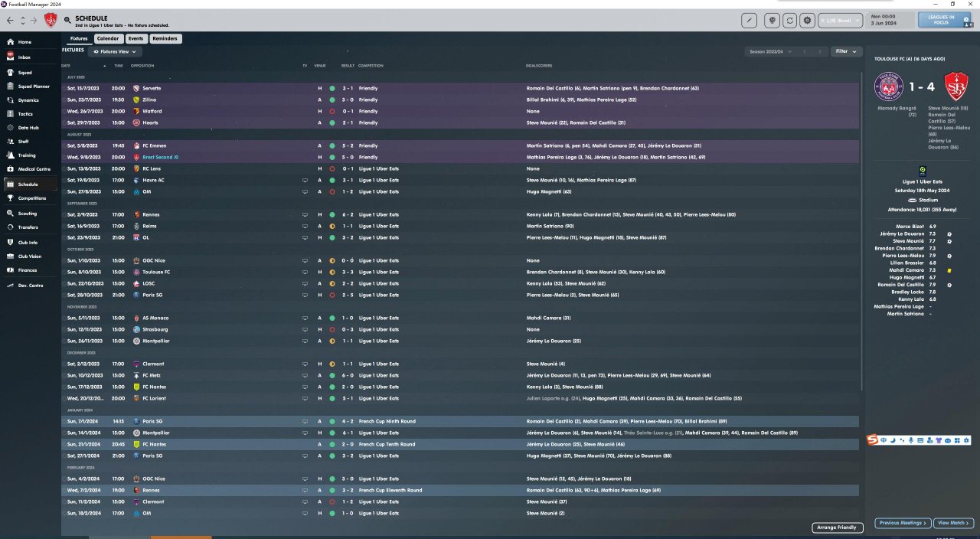Click the 6 - 2 result against Rennes

[348, 214]
